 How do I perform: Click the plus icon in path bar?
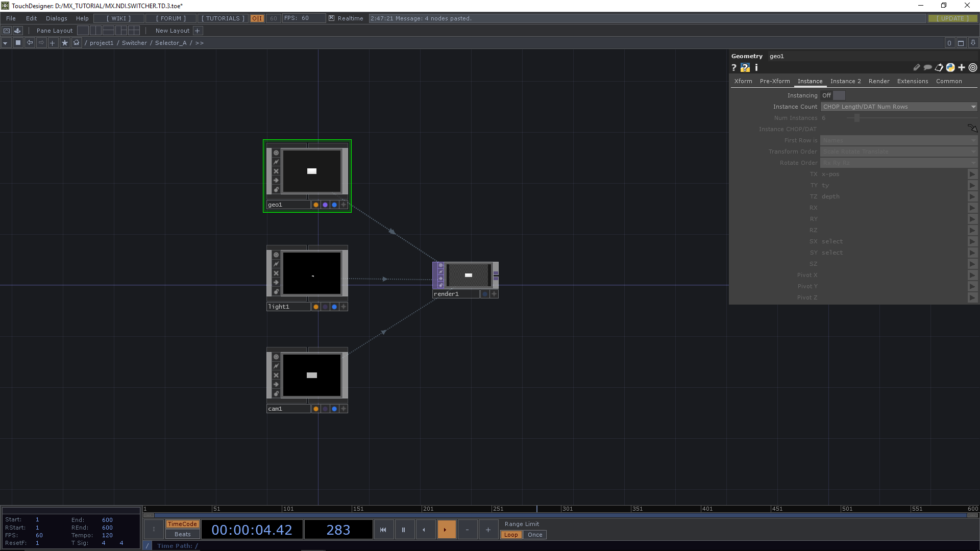[x=53, y=43]
